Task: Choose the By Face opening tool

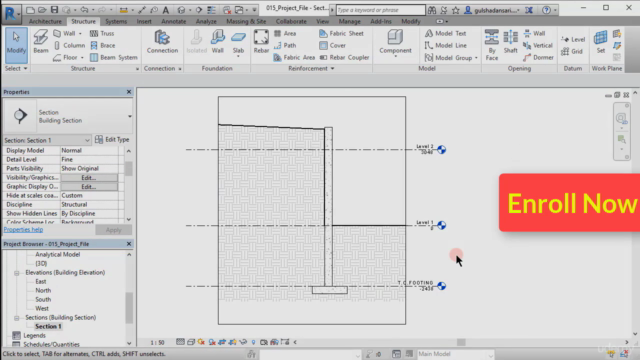Action: 492,45
